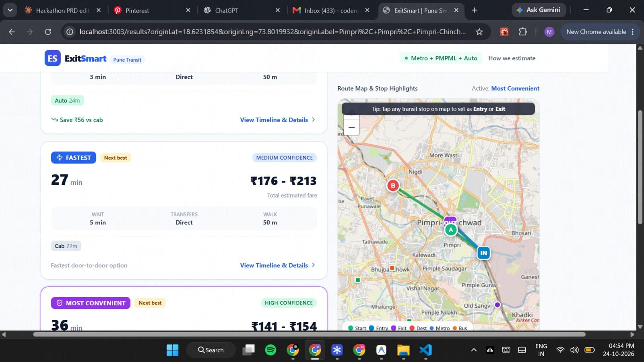The width and height of the screenshot is (644, 362).
Task: Click the MOST CONVENIENT badge
Action: [x=91, y=303]
